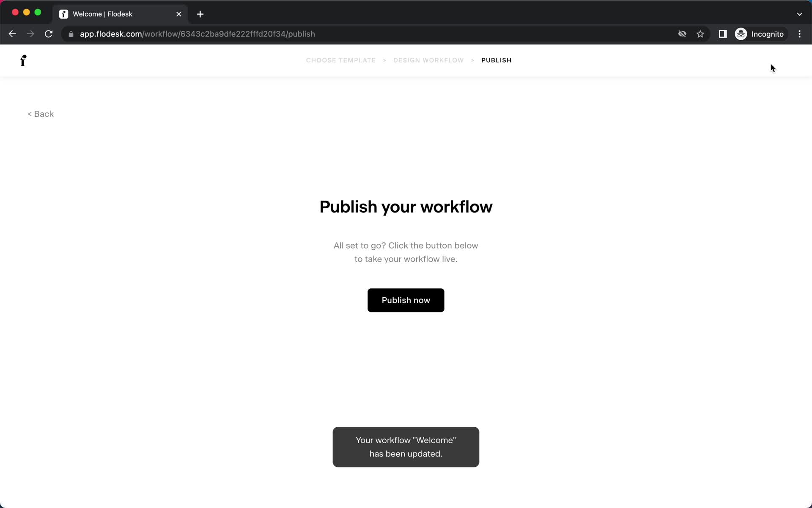
Task: Click the browser tab favicon icon
Action: pos(64,14)
